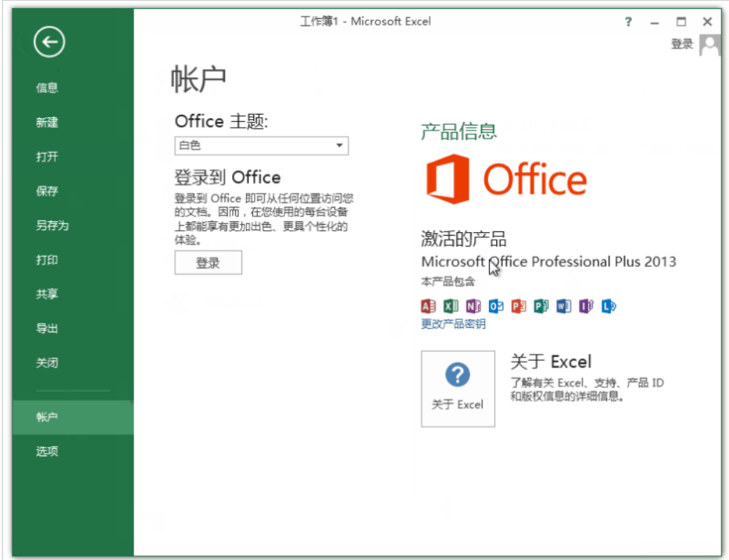Click the purple OneNote product icon
Screen dimensions: 729x560
(473, 306)
